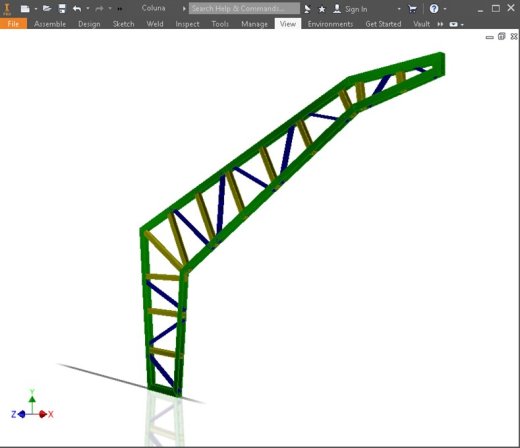
Task: Open the Autodesk App Store cart icon
Action: tap(412, 9)
